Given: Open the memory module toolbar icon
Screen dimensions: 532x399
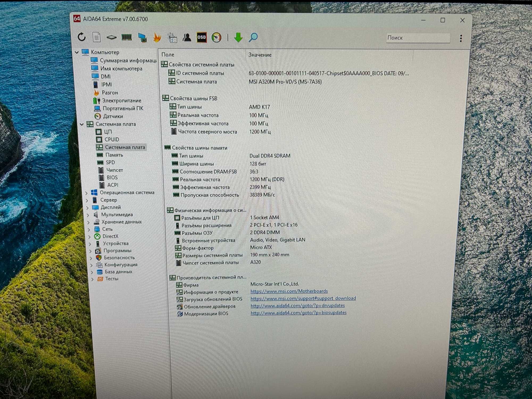Looking at the screenshot, I should [127, 38].
